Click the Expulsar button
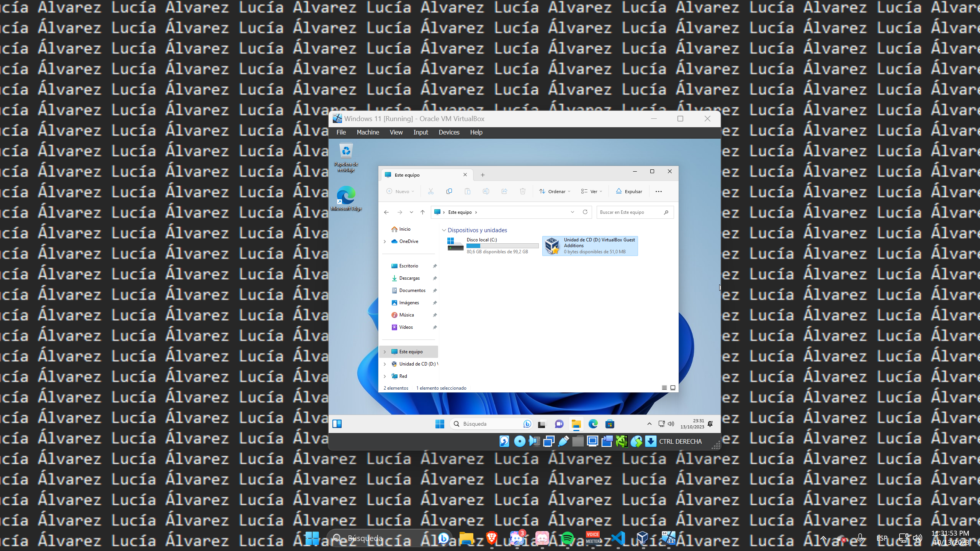 coord(628,191)
